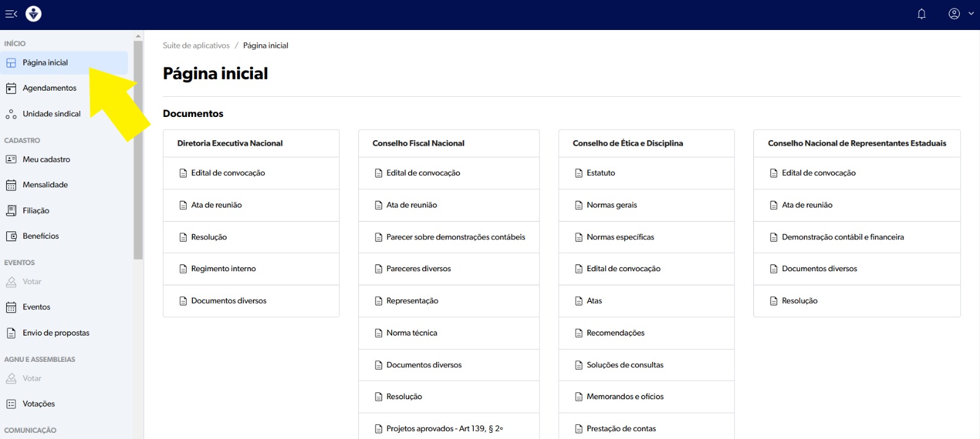980x439 pixels.
Task: Click the Unidade sindical icon
Action: [11, 114]
